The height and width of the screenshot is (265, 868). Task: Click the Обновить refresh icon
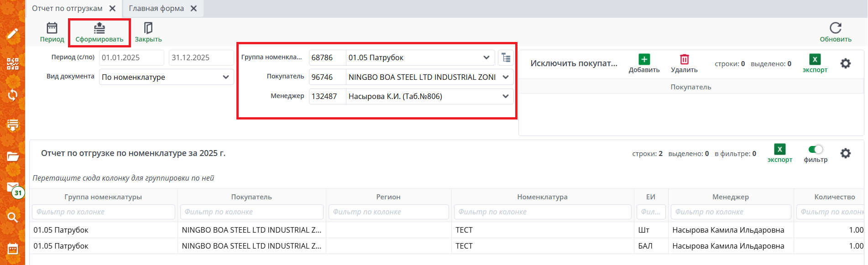[x=835, y=28]
